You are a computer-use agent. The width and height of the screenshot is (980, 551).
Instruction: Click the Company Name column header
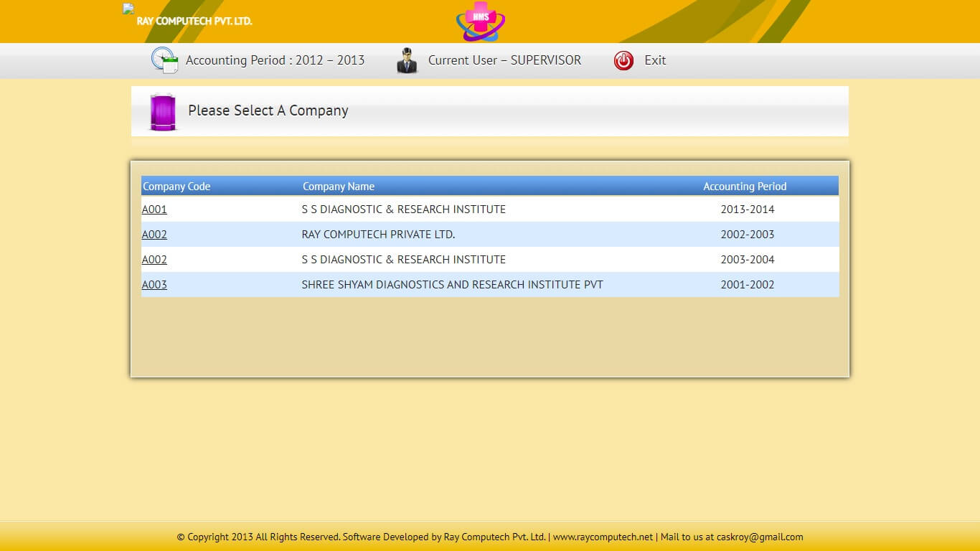339,187
